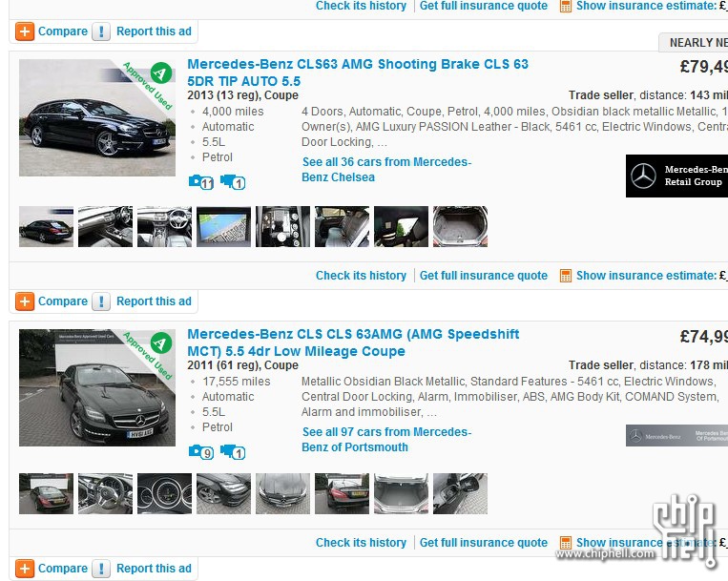Open Shooting Brake navigation screen thumbnail
728x581 pixels.
click(224, 226)
